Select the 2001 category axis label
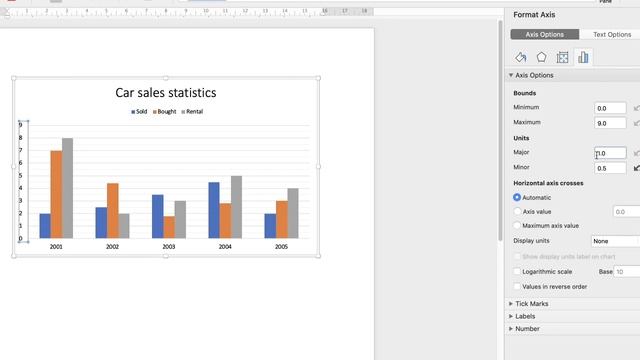The width and height of the screenshot is (640, 360). (56, 247)
